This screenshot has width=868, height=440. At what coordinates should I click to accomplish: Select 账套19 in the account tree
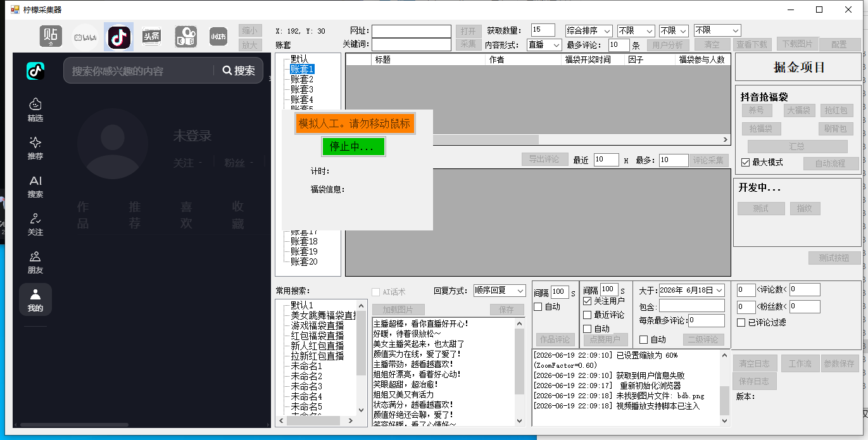pos(304,251)
